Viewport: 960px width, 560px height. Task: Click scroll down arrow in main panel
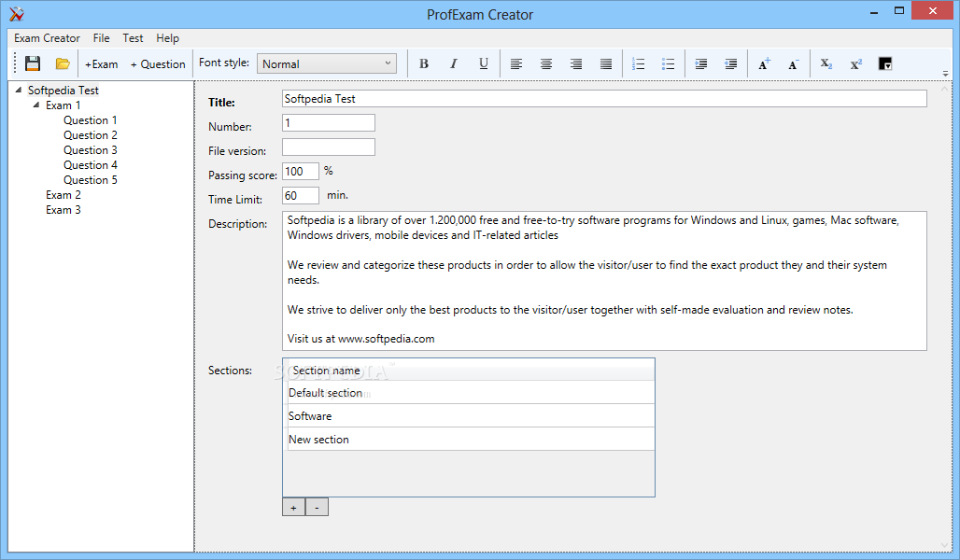point(944,545)
